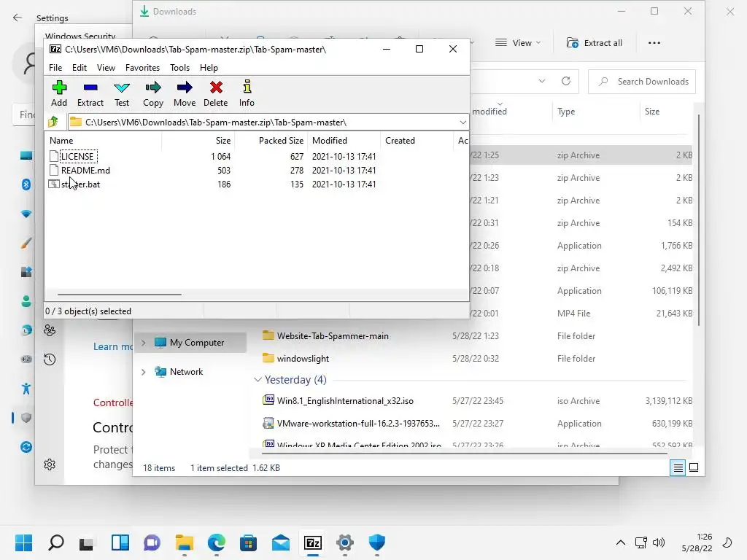The height and width of the screenshot is (560, 747).
Task: Sort Downloads by Type column
Action: (x=566, y=112)
